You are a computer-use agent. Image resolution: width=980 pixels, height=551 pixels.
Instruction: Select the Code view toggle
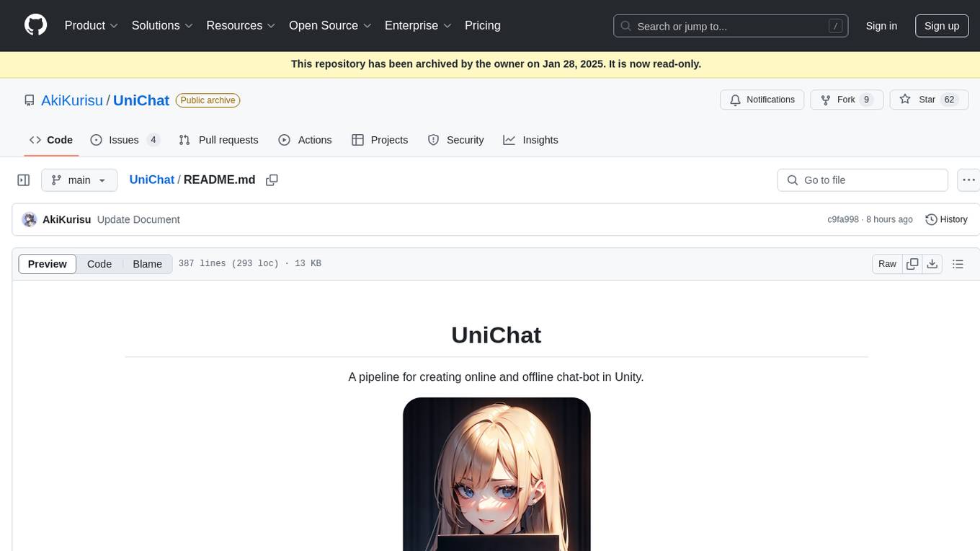99,264
